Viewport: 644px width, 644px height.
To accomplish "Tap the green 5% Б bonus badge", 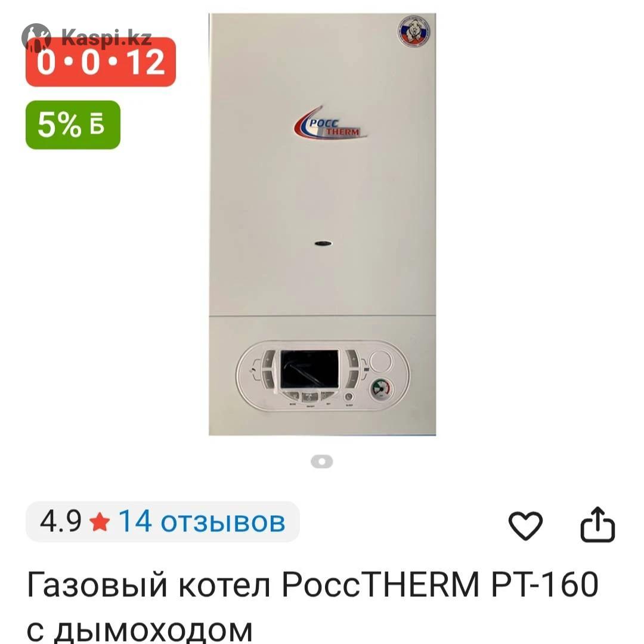I will click(73, 125).
